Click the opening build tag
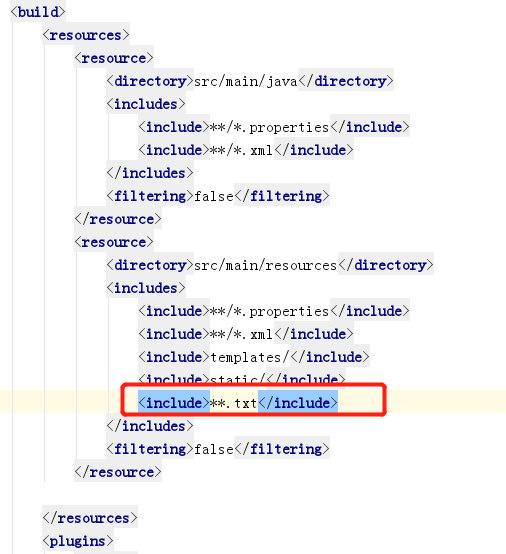This screenshot has width=506, height=554. [38, 12]
